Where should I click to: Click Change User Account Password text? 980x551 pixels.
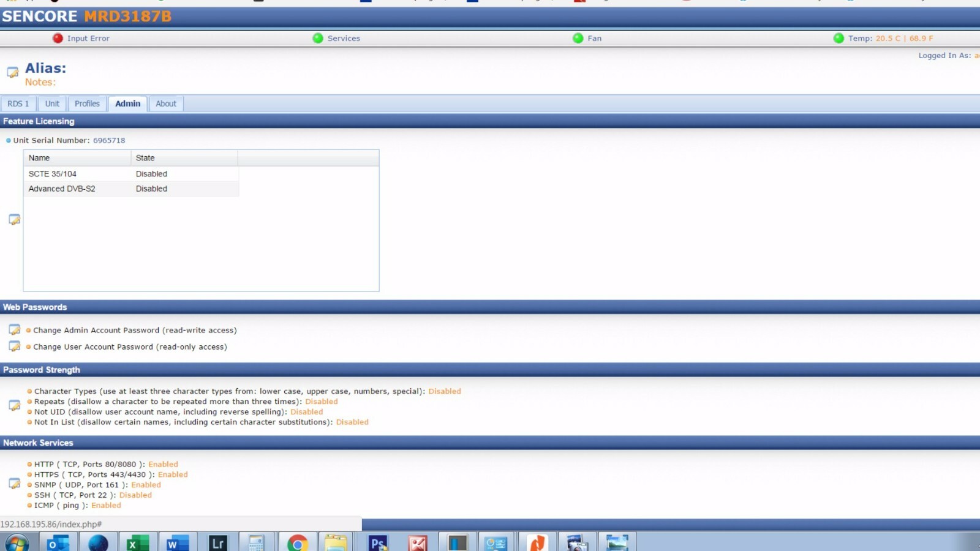130,347
